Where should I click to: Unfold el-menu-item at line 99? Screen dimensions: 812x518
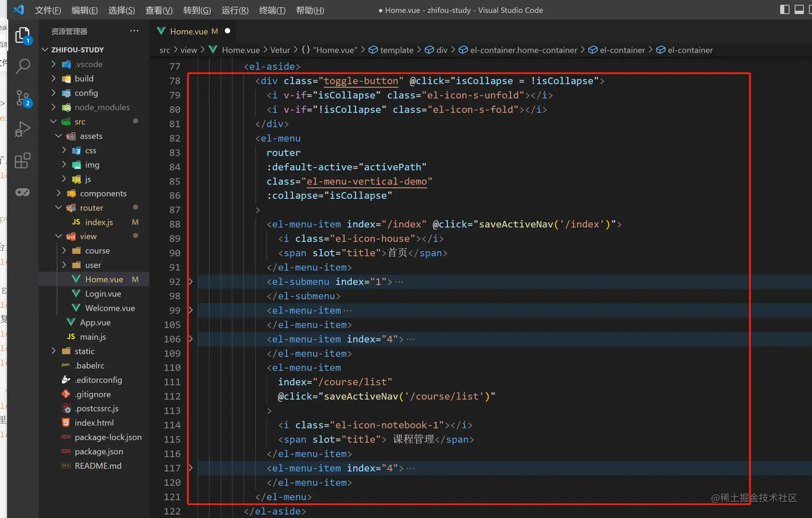tap(191, 310)
